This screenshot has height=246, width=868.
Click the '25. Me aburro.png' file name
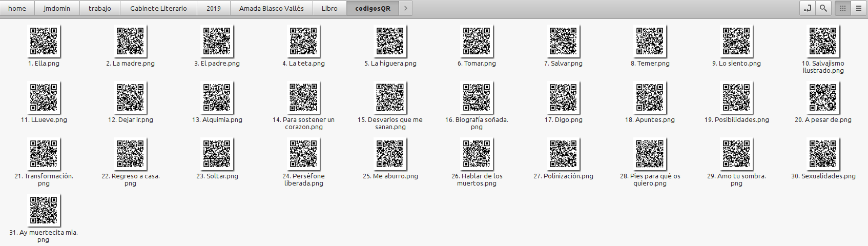click(x=390, y=176)
